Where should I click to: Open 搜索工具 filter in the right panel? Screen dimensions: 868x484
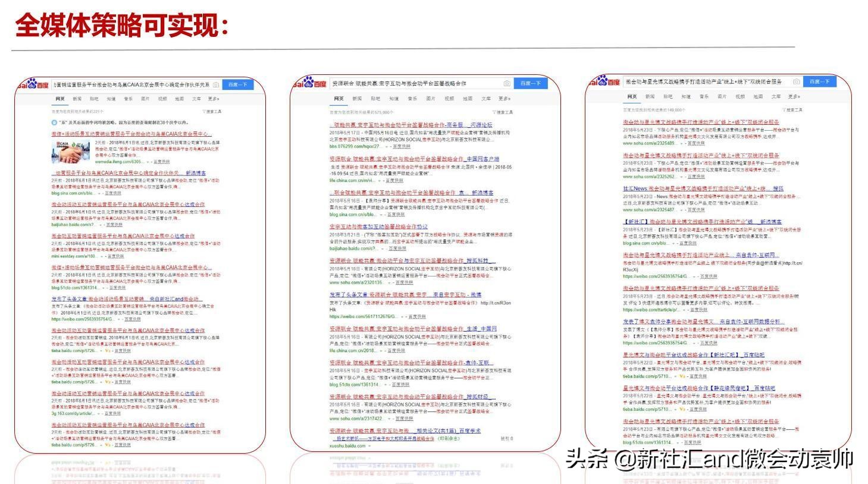point(792,109)
